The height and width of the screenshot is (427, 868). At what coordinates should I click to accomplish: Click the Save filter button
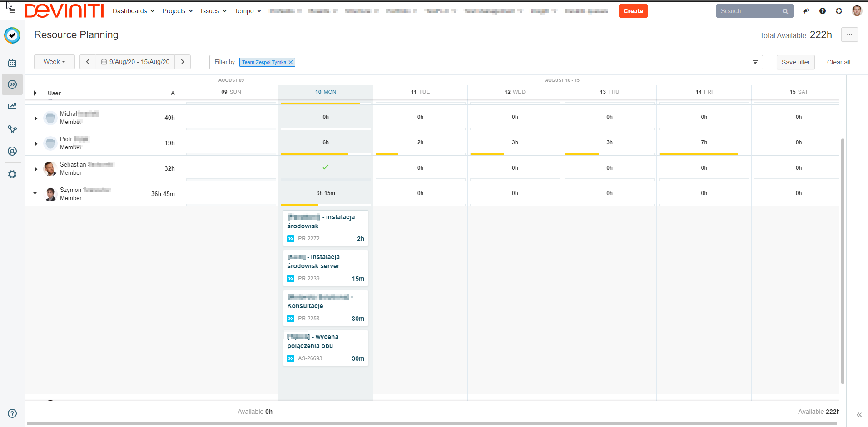tap(795, 62)
